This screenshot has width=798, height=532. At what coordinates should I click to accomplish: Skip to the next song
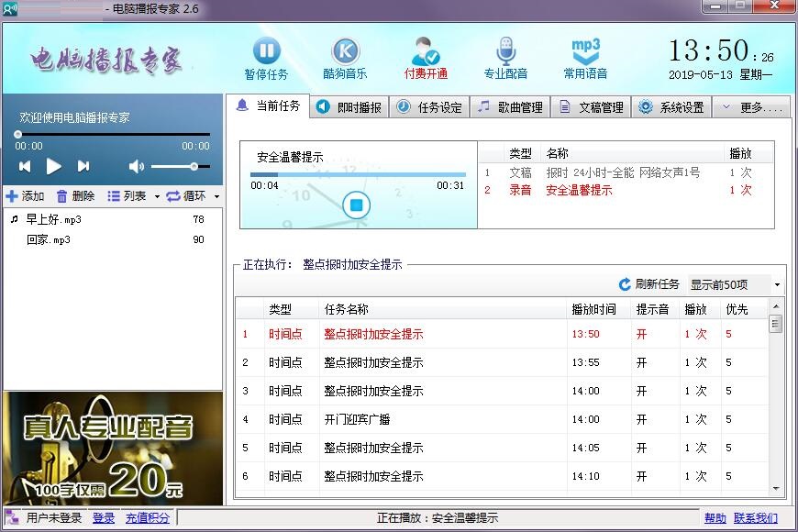[83, 166]
